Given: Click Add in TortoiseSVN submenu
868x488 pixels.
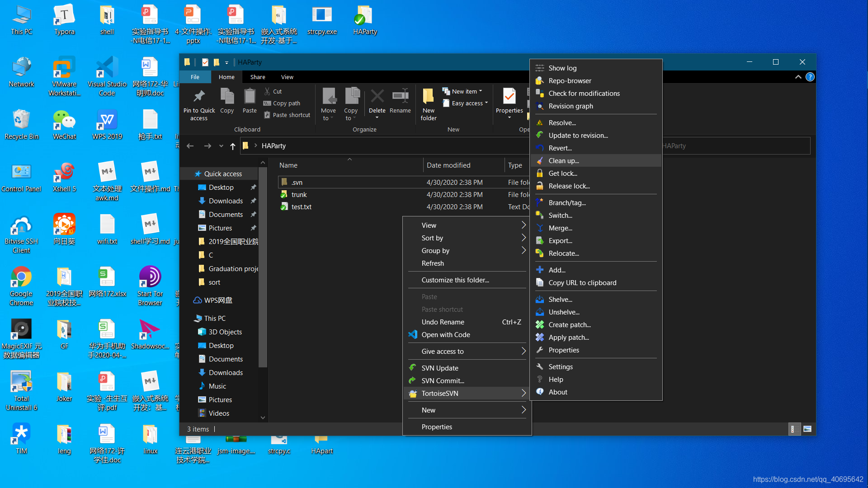Looking at the screenshot, I should 557,269.
